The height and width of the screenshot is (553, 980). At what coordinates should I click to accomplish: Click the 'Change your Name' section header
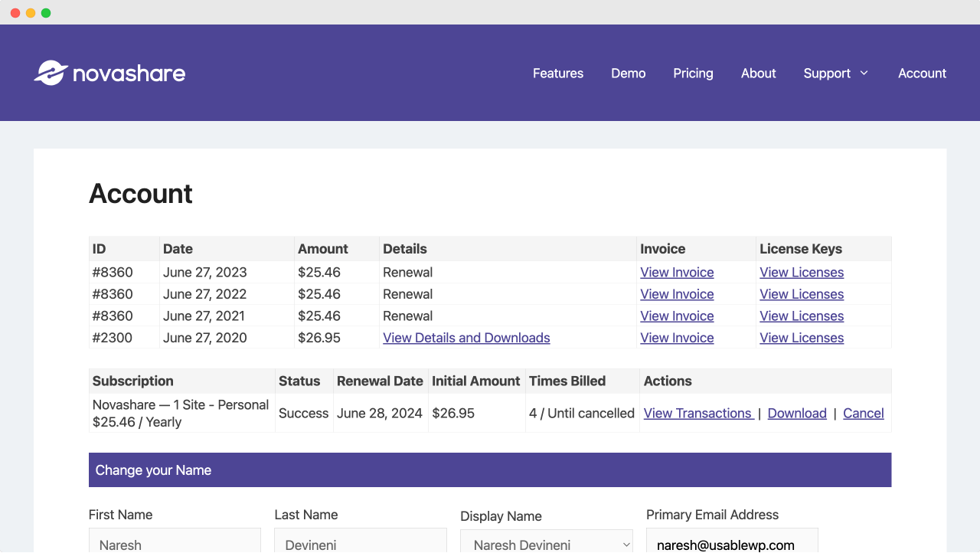490,470
